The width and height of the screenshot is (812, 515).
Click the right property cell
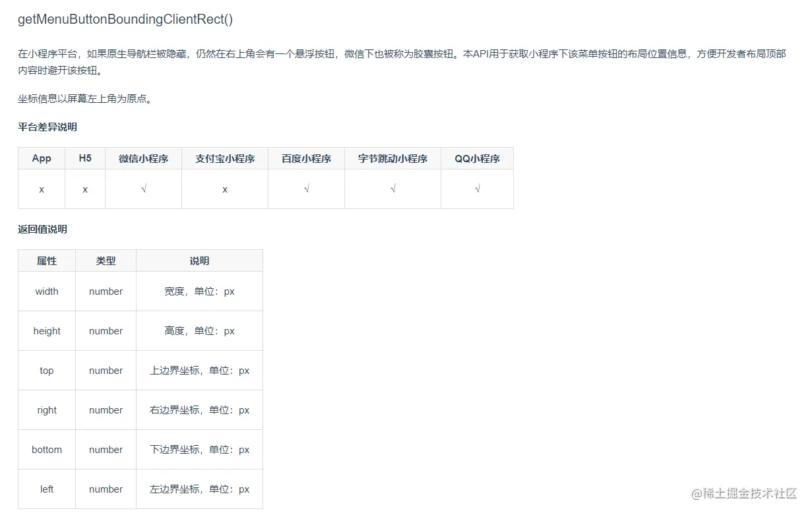coord(47,410)
